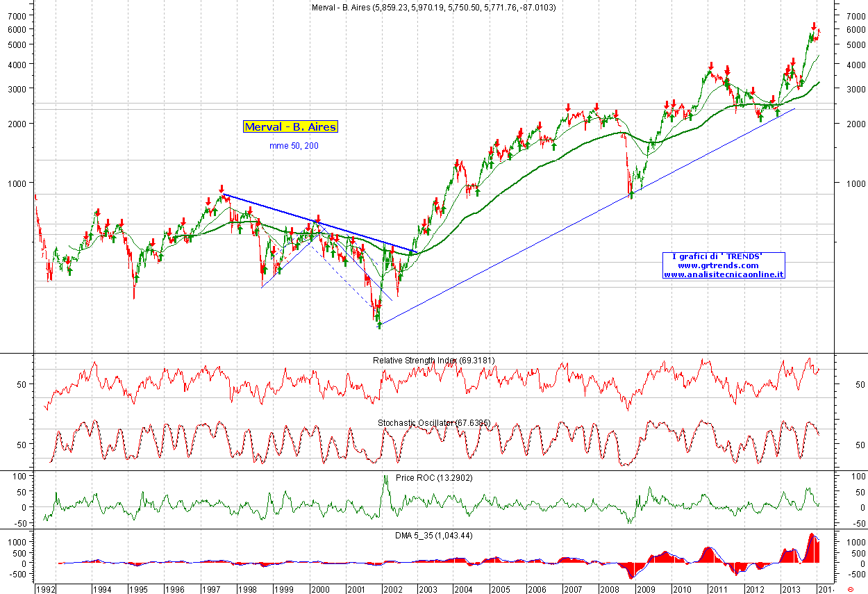Click the 2009 year label on time axis
The width and height of the screenshot is (868, 594).
646,589
